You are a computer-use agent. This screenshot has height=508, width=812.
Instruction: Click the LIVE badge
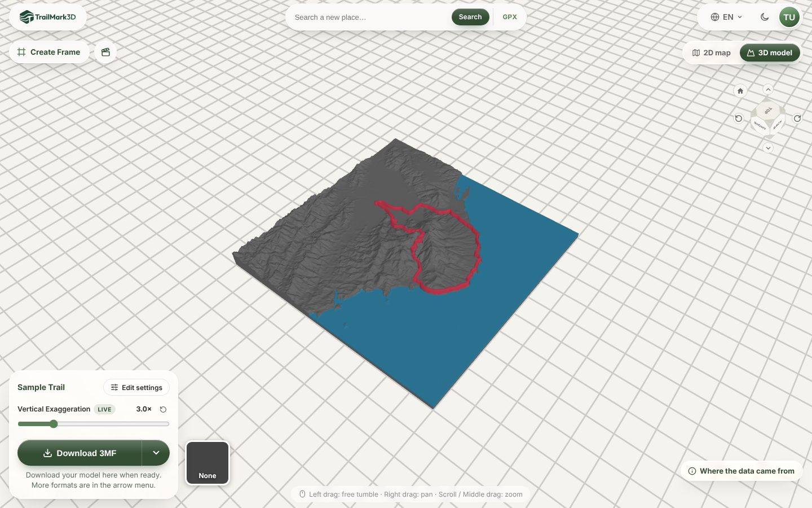pos(104,409)
